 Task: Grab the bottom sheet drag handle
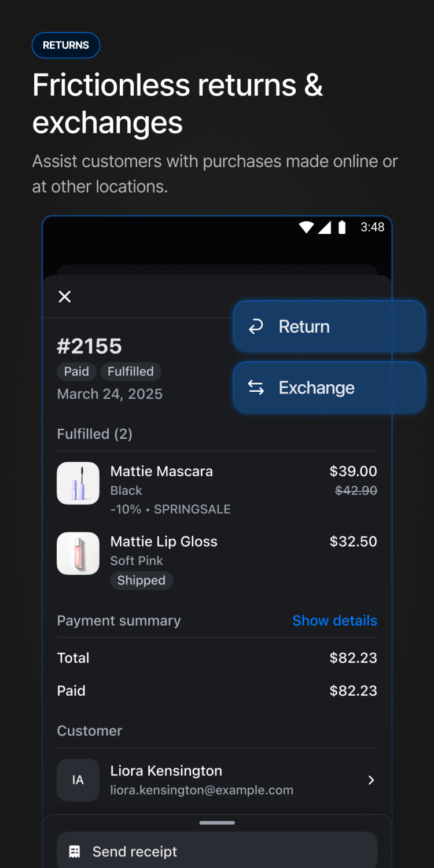tap(217, 822)
